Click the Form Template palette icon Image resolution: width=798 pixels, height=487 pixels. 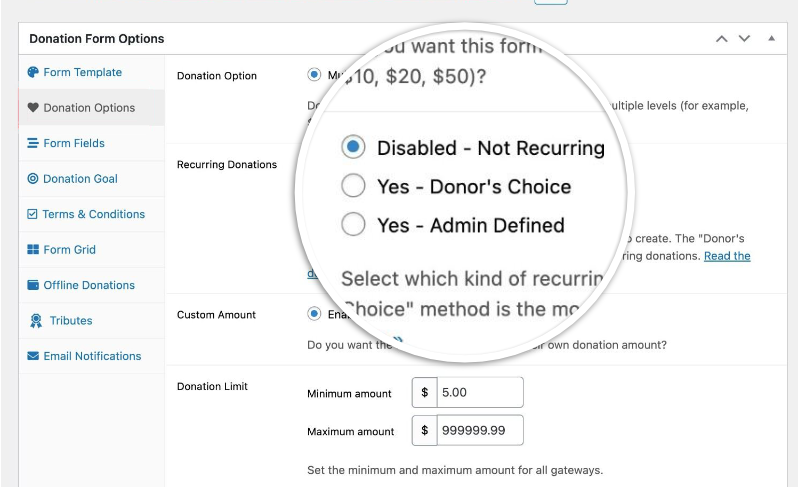point(33,72)
